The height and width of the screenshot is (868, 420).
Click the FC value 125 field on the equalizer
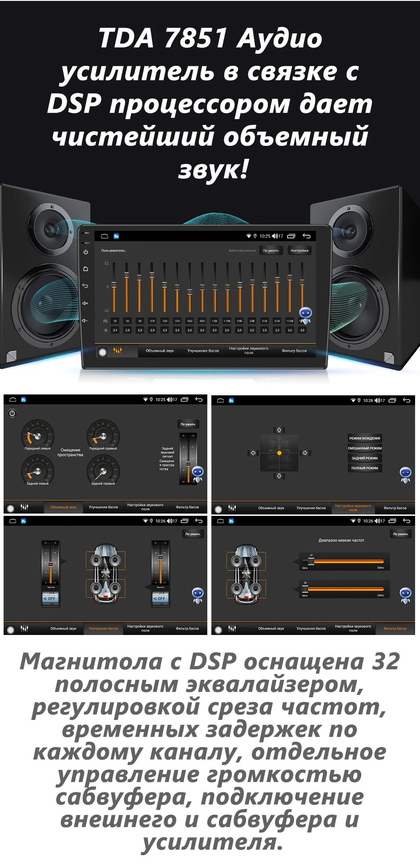click(152, 321)
